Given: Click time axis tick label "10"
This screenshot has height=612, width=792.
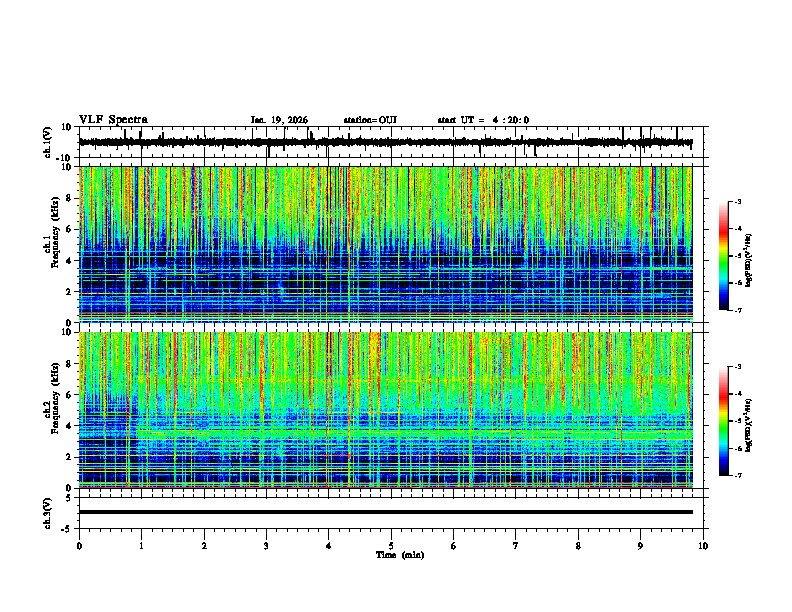Looking at the screenshot, I should tap(703, 546).
